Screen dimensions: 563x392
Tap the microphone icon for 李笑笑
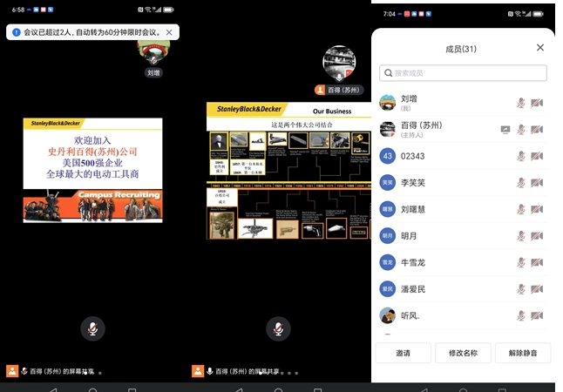521,183
